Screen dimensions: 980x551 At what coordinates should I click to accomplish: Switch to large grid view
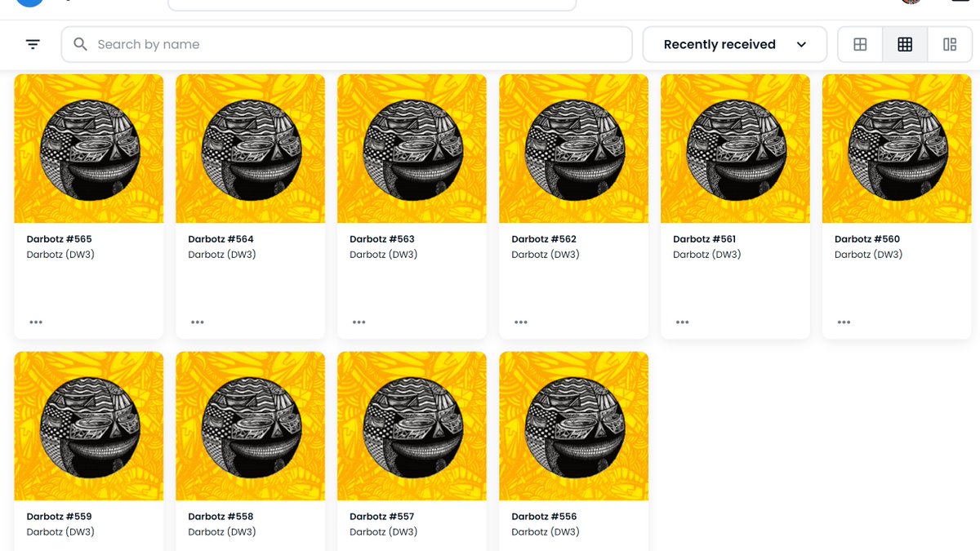click(x=860, y=44)
